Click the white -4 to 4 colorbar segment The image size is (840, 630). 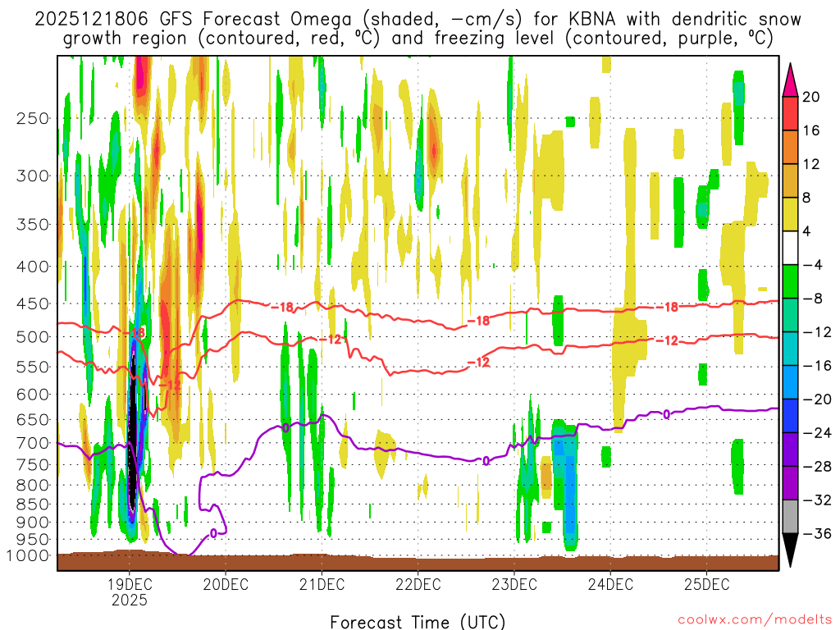tap(790, 248)
